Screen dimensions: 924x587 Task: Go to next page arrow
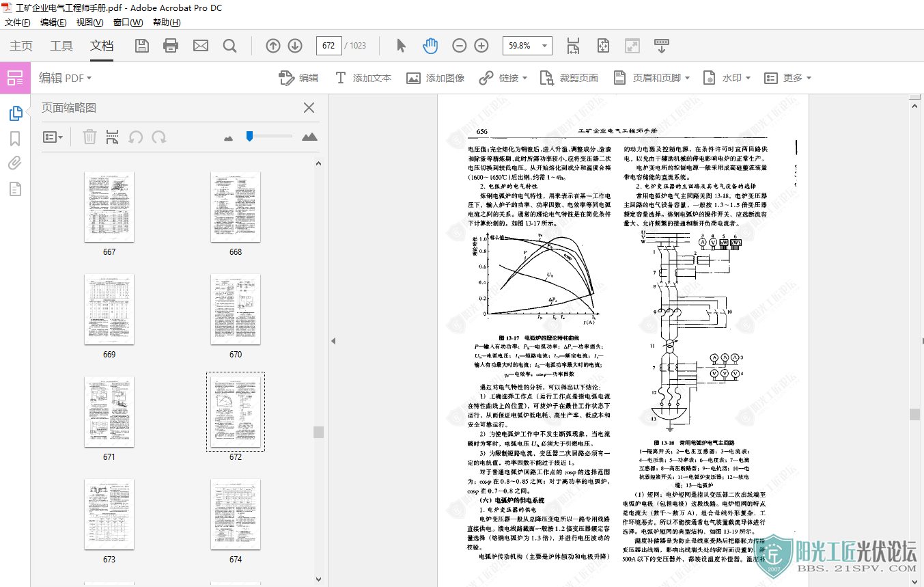point(295,46)
